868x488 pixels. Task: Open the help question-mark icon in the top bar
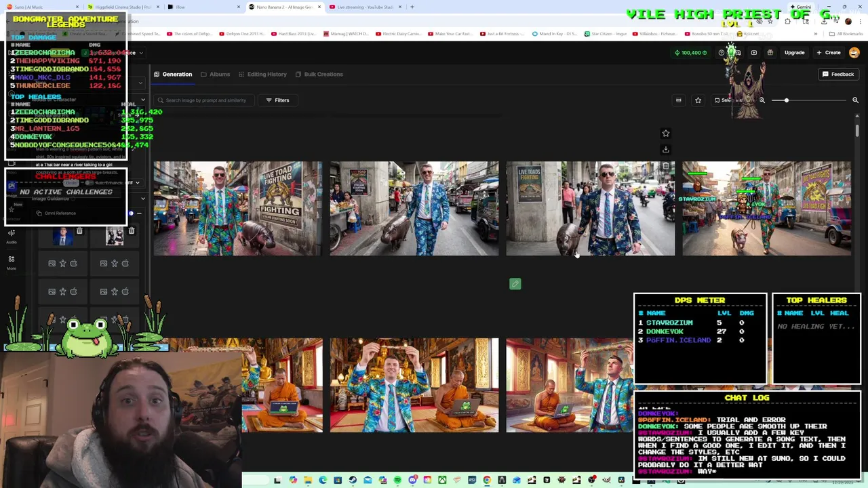coord(721,52)
